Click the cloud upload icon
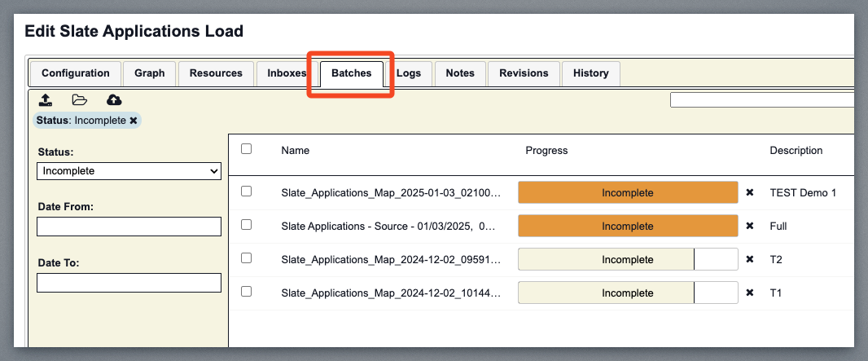Viewport: 868px width, 361px height. tap(114, 100)
